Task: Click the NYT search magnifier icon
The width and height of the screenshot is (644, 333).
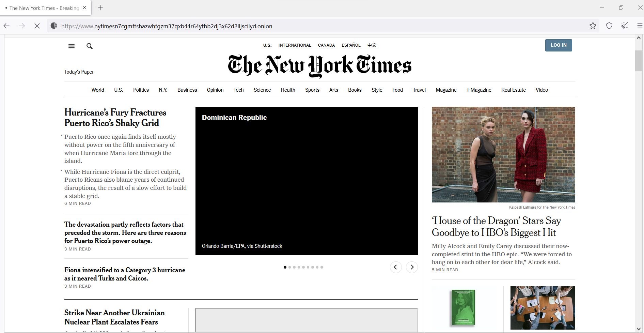Action: (x=89, y=46)
